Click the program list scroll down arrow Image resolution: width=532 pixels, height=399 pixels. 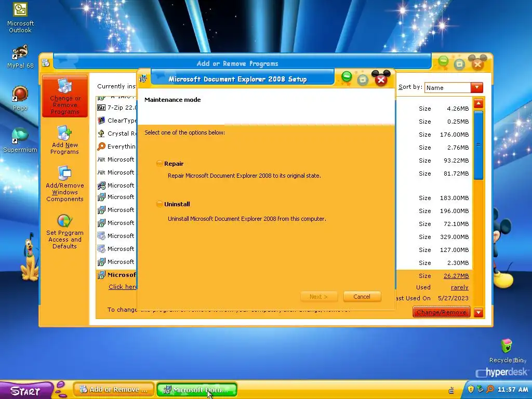478,312
